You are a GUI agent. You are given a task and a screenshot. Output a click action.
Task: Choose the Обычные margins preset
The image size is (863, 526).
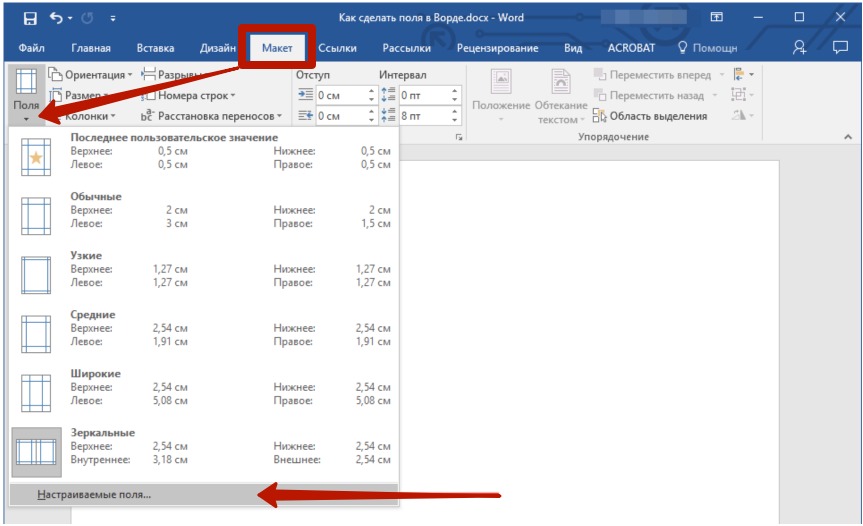pyautogui.click(x=204, y=216)
